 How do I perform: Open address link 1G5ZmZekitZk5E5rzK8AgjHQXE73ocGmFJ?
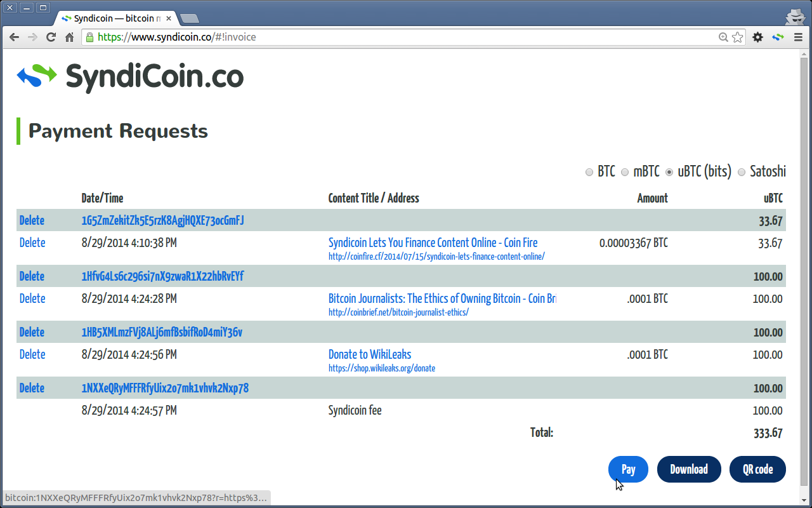pos(163,220)
